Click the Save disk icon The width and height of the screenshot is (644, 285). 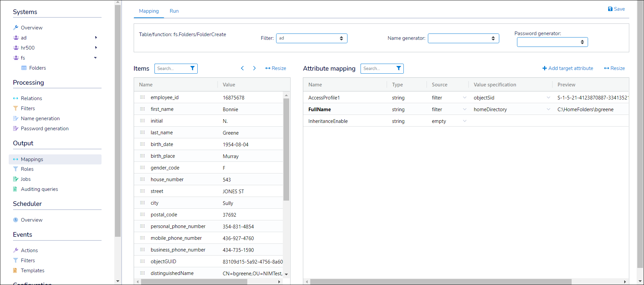point(610,9)
